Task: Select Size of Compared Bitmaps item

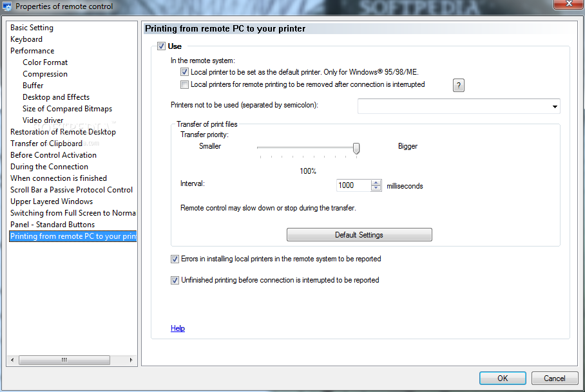Action: point(67,108)
